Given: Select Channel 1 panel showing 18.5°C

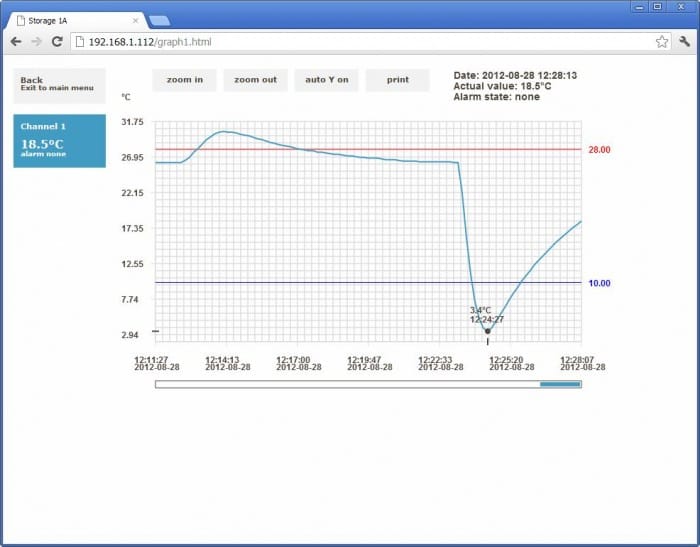Looking at the screenshot, I should 59,141.
